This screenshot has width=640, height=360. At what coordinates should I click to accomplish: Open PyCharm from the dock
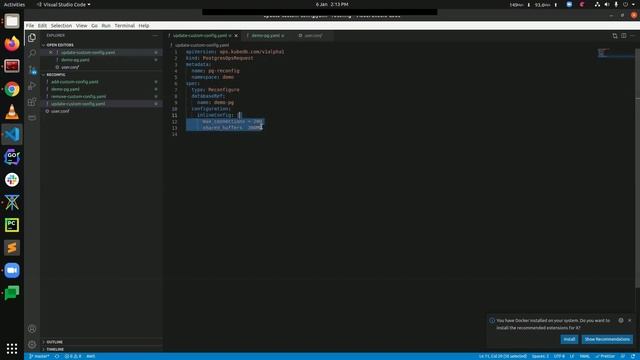coord(12,225)
